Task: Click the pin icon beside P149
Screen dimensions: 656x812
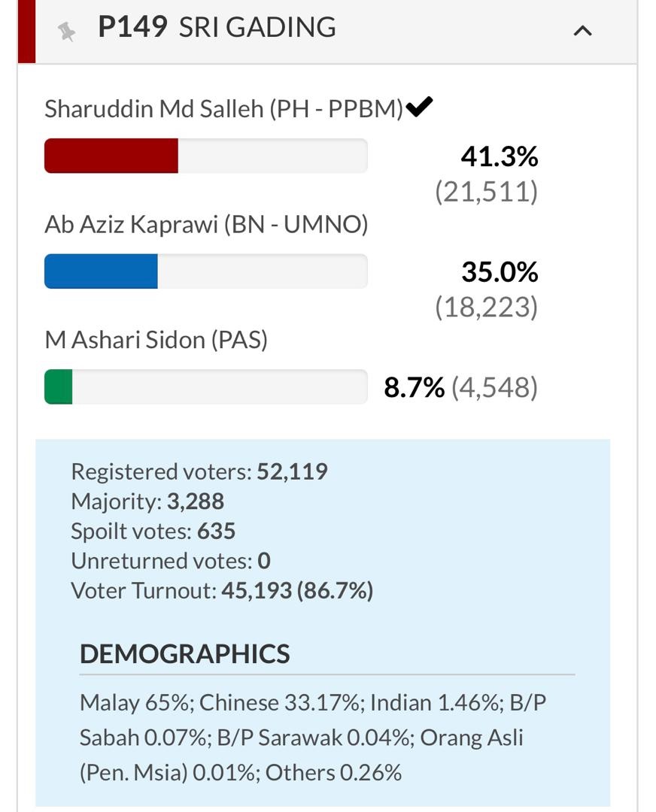Action: point(68,31)
